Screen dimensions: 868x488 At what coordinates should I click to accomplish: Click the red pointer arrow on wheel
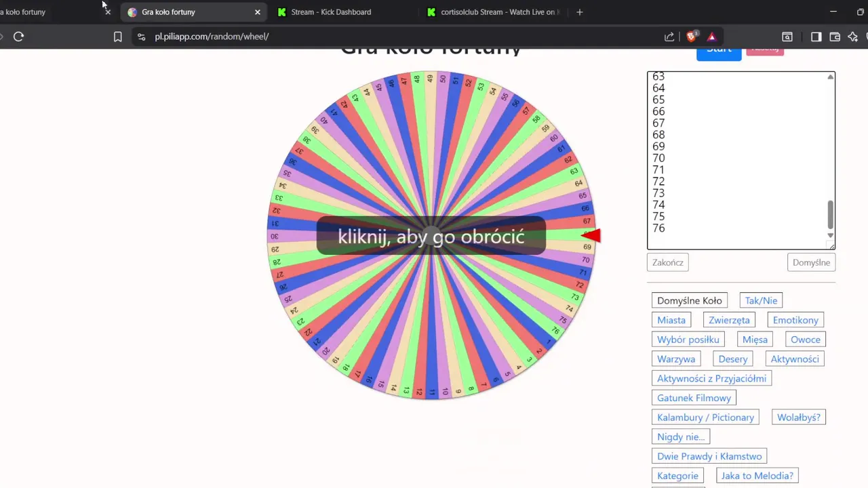pos(591,235)
